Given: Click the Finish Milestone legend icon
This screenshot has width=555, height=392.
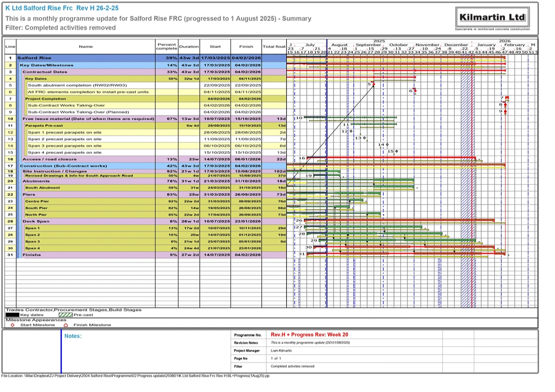Looking at the screenshot, I should pyautogui.click(x=65, y=325).
